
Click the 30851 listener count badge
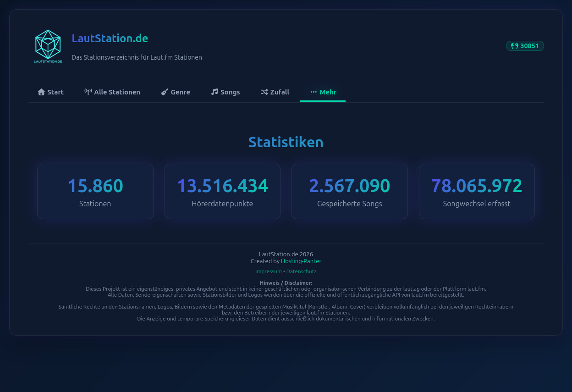[x=525, y=46]
